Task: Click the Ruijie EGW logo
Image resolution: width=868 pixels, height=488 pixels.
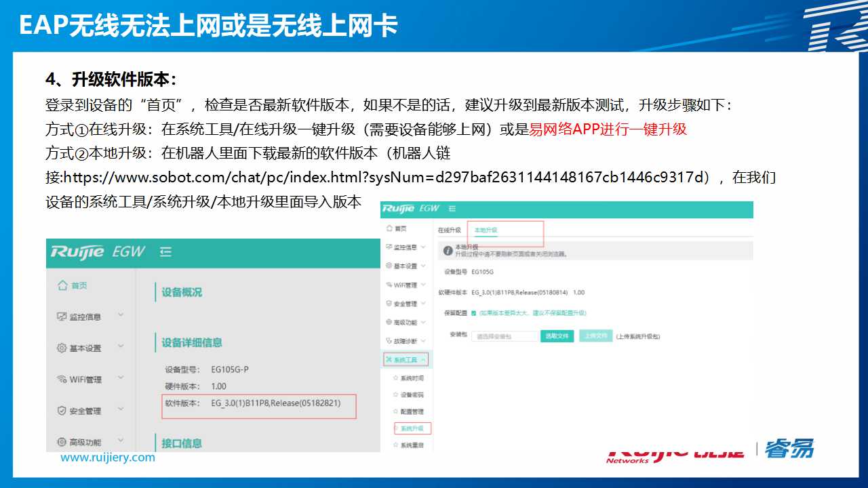Action: point(76,251)
